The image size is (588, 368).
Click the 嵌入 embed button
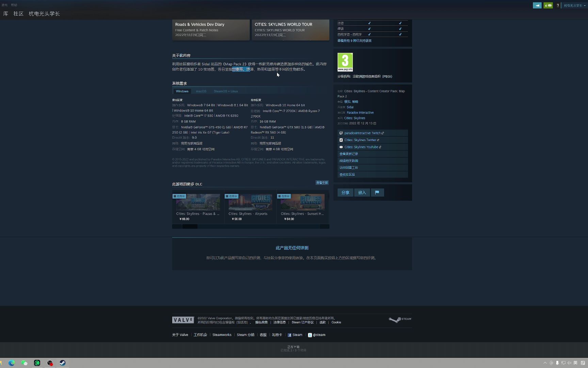(x=362, y=193)
